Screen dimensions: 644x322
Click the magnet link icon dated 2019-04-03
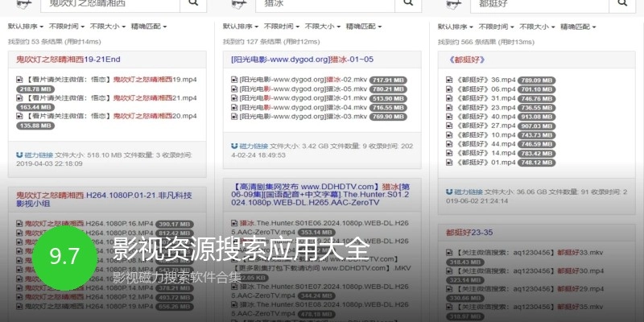[x=19, y=155]
